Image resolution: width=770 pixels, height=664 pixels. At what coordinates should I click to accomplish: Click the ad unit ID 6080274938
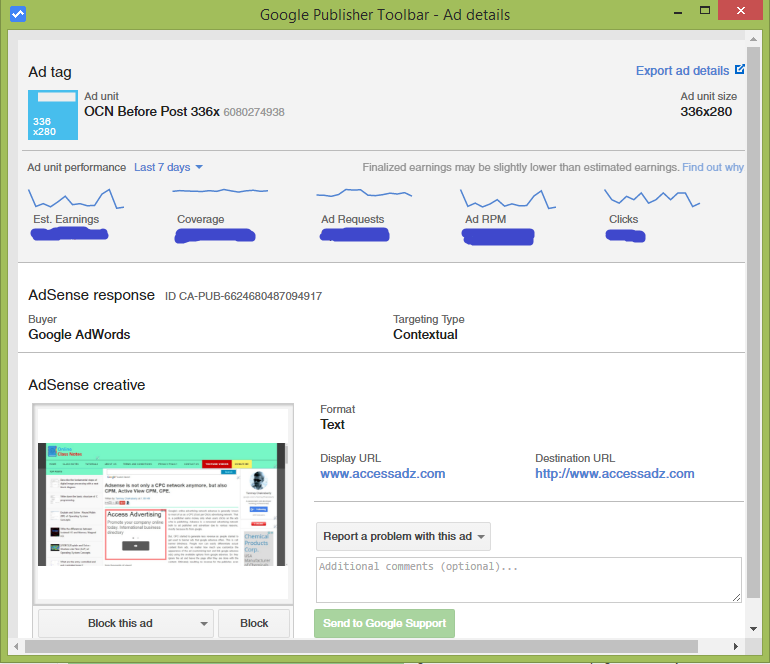pos(254,112)
